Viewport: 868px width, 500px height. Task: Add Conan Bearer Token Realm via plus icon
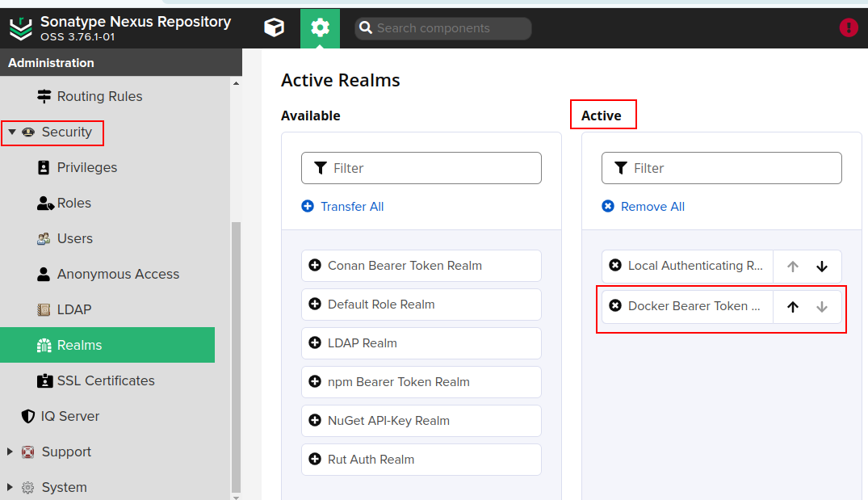click(x=315, y=266)
